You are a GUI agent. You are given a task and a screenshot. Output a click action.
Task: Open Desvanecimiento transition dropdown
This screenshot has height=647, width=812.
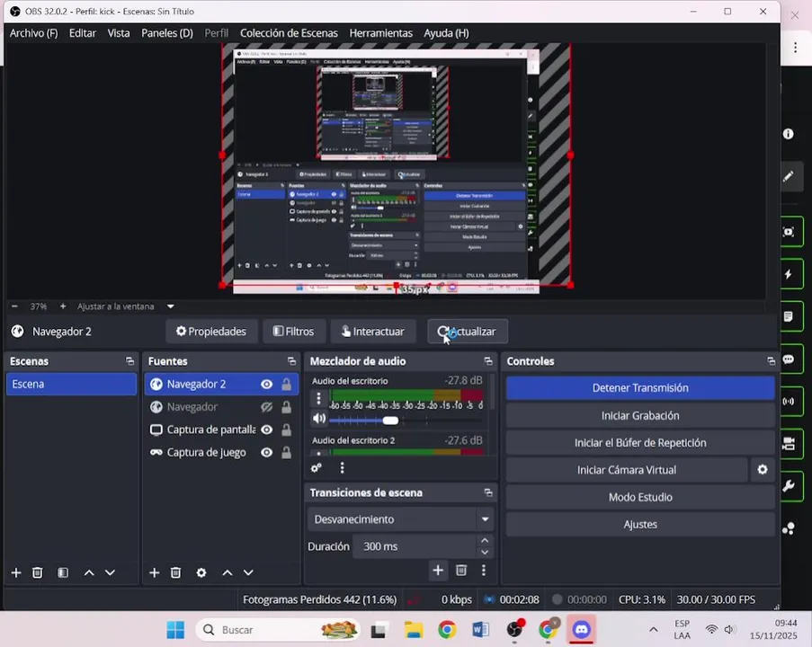coord(400,519)
